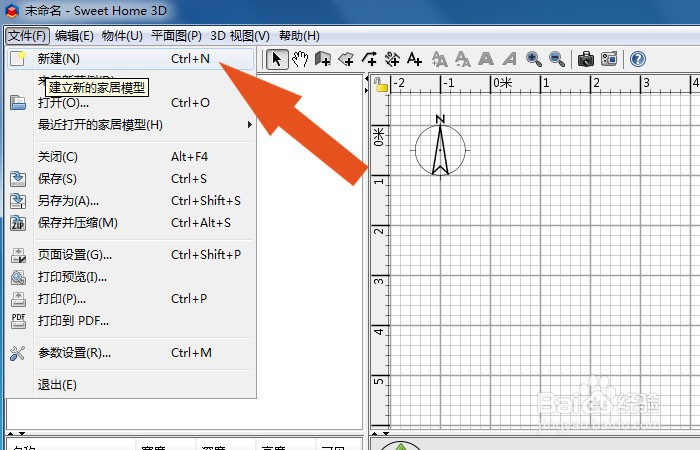Open the 编辑(E) menu
This screenshot has width=700, height=450.
(74, 36)
